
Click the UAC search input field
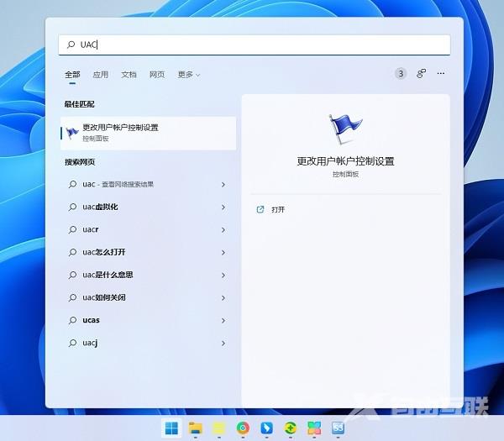pyautogui.click(x=255, y=45)
